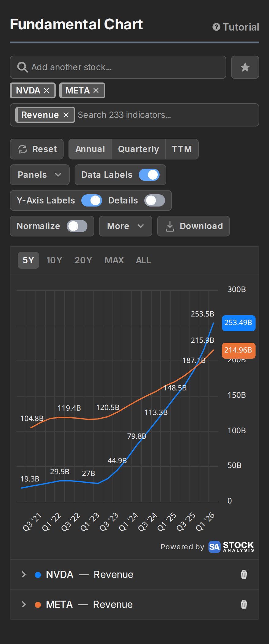Click the NVDA — Revenue legend text
This screenshot has height=644, width=269.
tap(90, 574)
